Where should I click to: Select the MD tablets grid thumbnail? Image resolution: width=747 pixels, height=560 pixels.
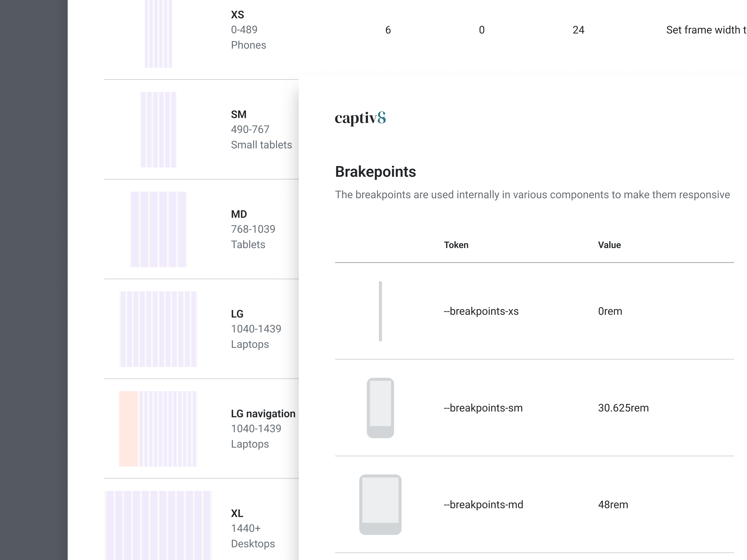pos(158,229)
